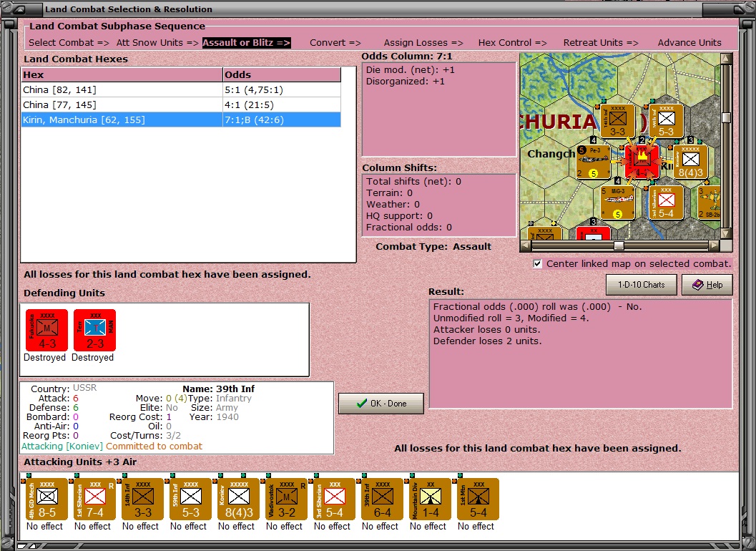
Task: Click the Koniev 8(4)3 counter on the map
Action: (x=690, y=162)
